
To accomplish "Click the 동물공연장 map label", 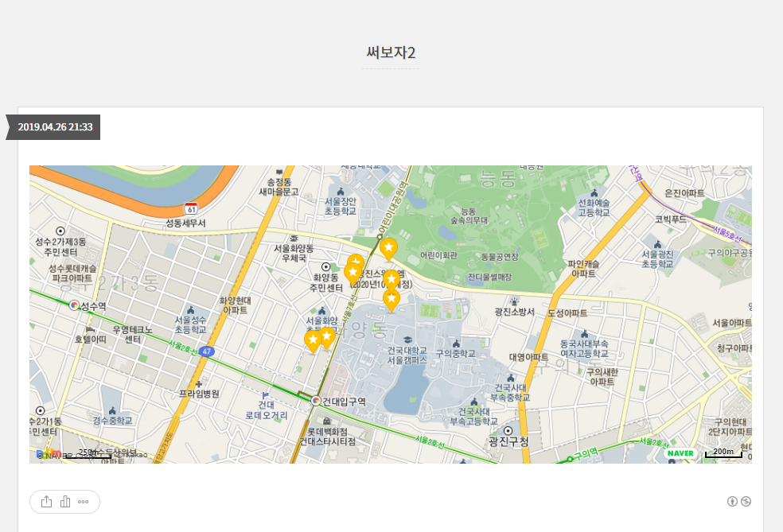I will click(500, 257).
